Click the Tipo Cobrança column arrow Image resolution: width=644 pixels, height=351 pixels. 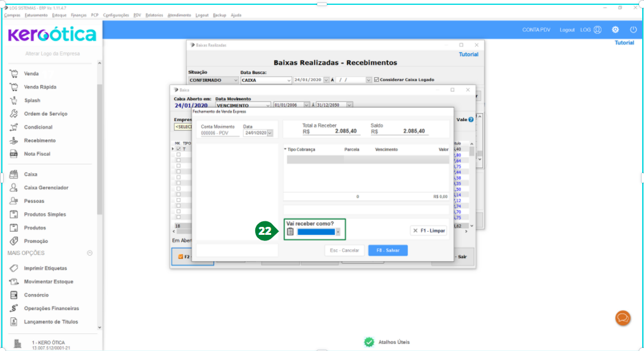pos(285,149)
